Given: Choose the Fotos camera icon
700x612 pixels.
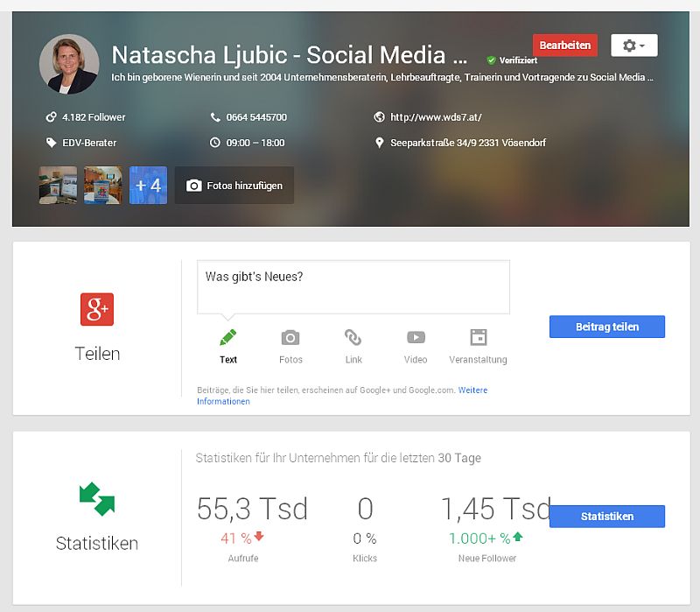Looking at the screenshot, I should 290,337.
